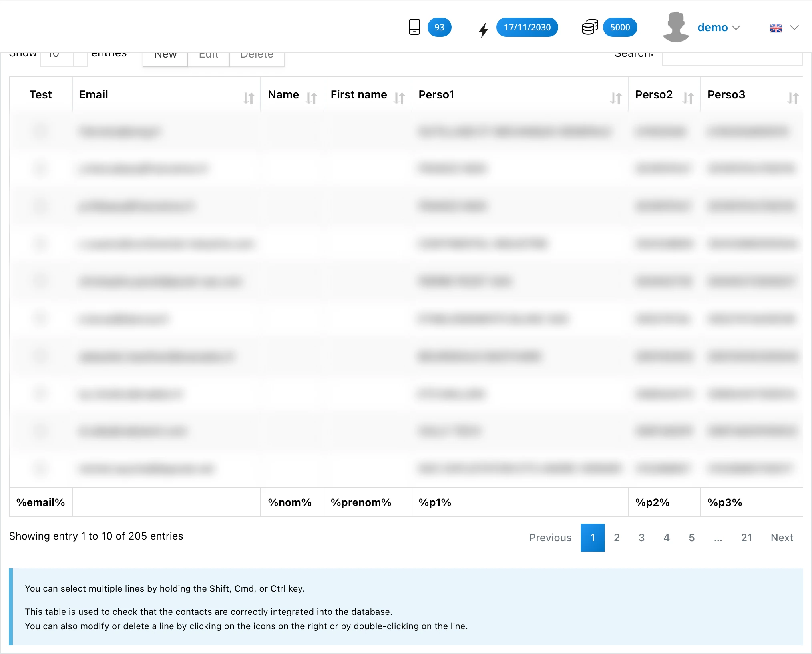812x654 pixels.
Task: Jump to page 21 of results
Action: click(746, 538)
